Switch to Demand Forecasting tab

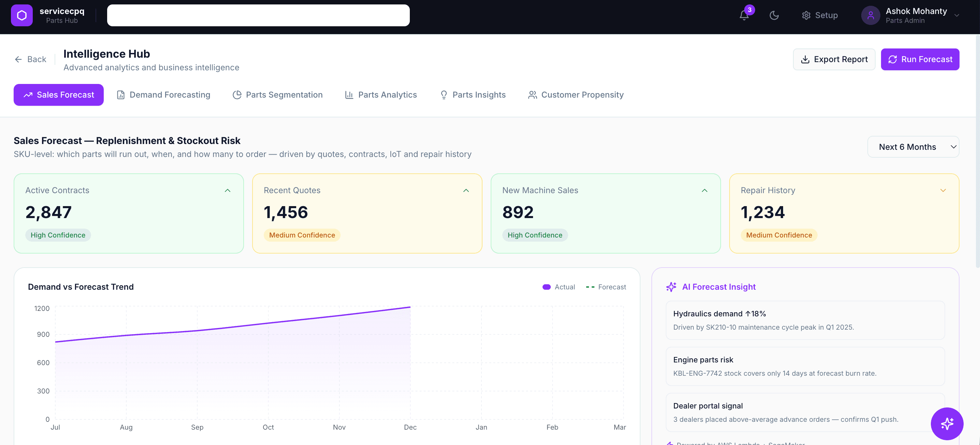coord(163,95)
